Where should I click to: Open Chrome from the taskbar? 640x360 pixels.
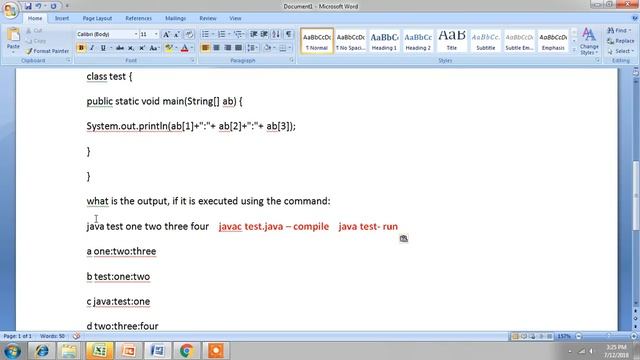(187, 351)
